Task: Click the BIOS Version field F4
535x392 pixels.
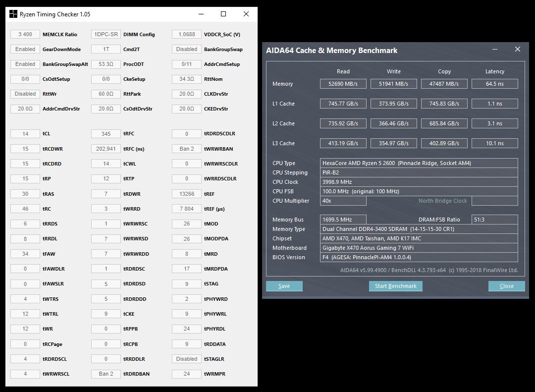Action: 419,257
